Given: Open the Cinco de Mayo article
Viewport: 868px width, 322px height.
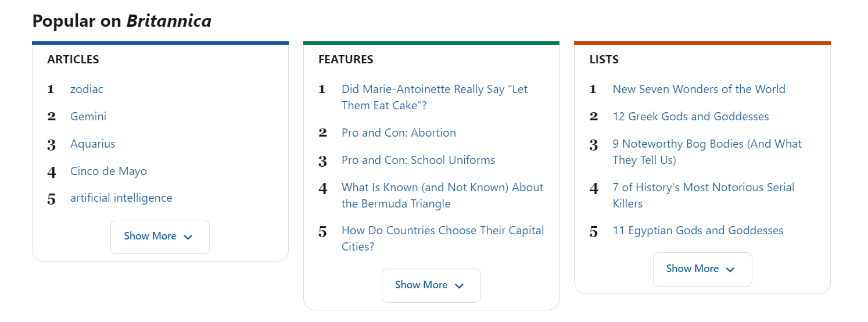Looking at the screenshot, I should tap(109, 171).
